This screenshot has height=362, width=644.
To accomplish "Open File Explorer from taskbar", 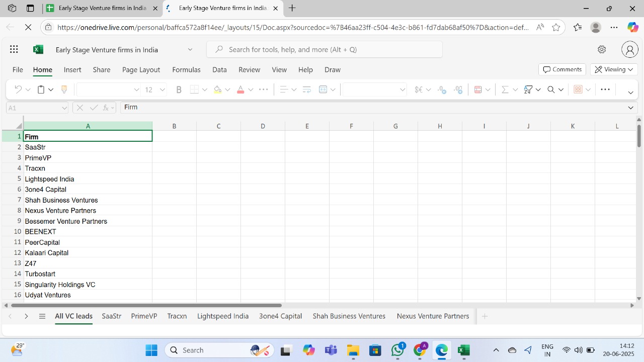I will [353, 350].
